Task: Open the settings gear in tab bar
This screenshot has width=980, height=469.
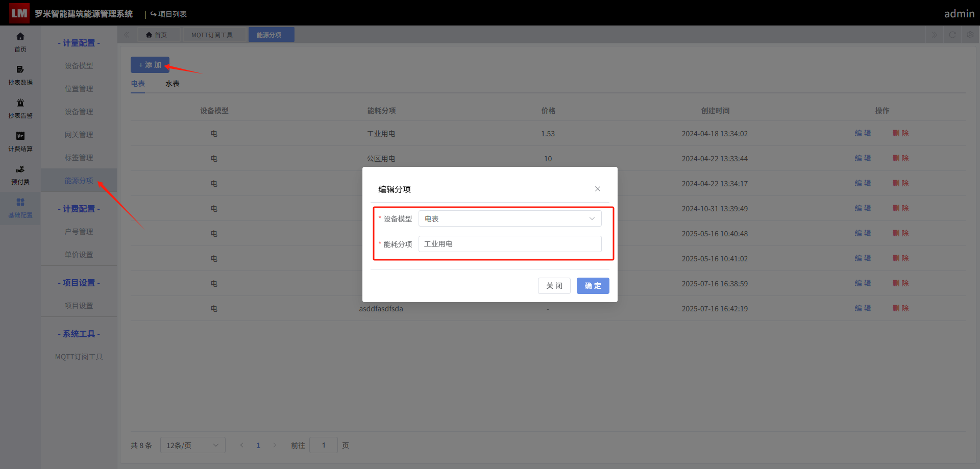Action: 970,35
